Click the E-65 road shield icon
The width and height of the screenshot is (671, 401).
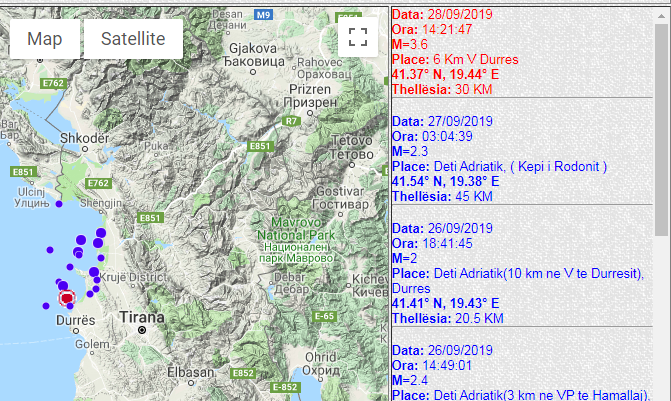(x=322, y=316)
